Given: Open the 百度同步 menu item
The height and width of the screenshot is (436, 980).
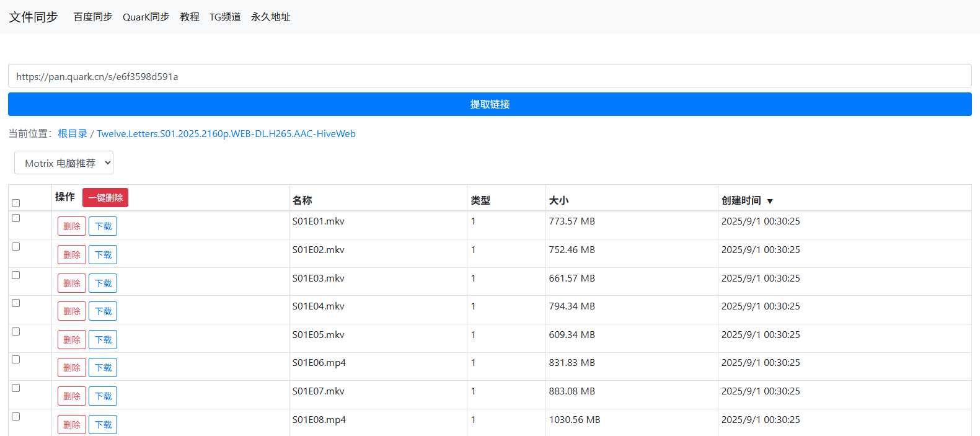Looking at the screenshot, I should 93,17.
